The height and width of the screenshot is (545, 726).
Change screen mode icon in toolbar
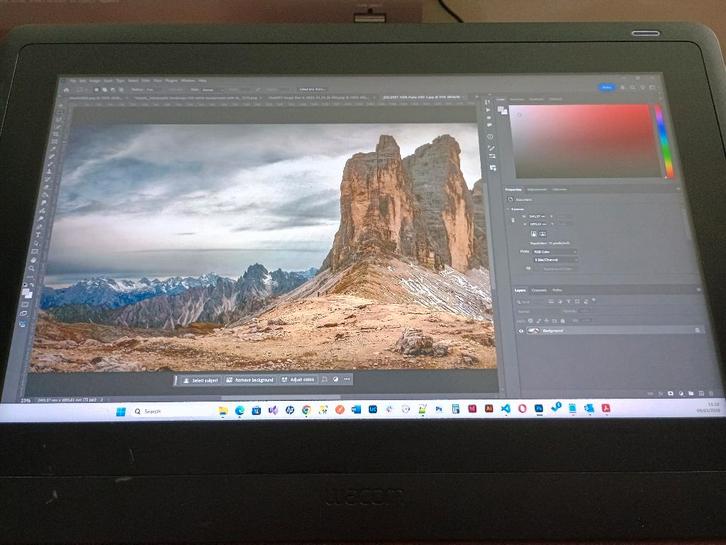point(24,314)
